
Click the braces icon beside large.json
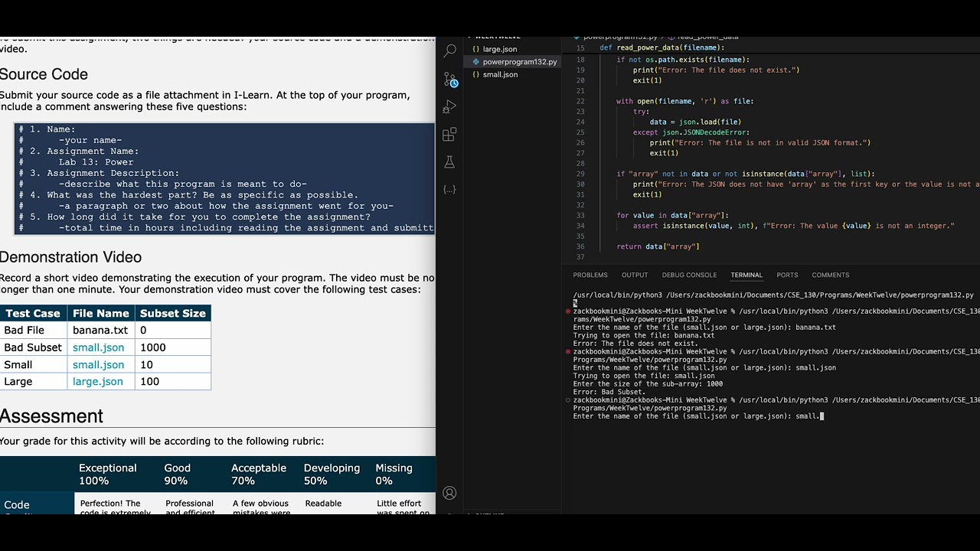(476, 49)
